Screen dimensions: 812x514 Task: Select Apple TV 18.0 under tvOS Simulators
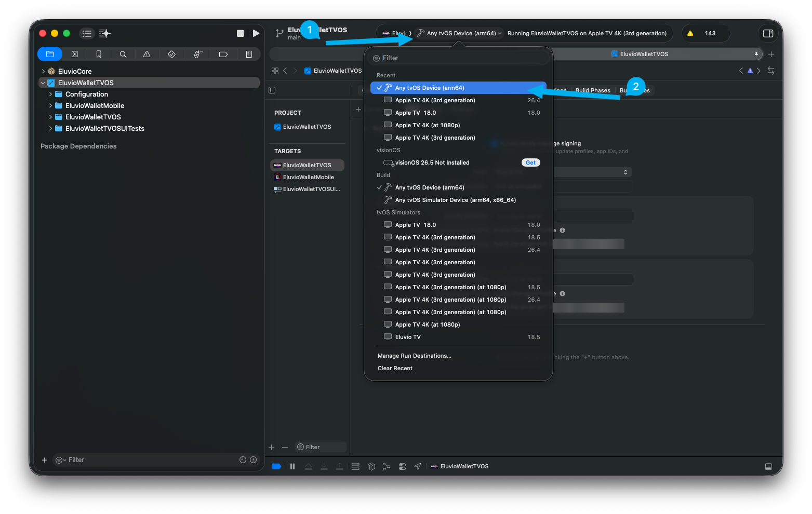point(458,225)
